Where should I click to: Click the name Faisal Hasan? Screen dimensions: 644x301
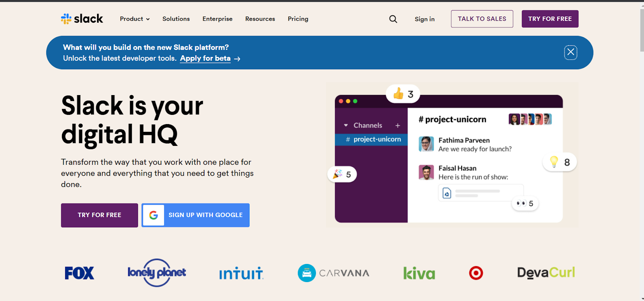(x=457, y=168)
